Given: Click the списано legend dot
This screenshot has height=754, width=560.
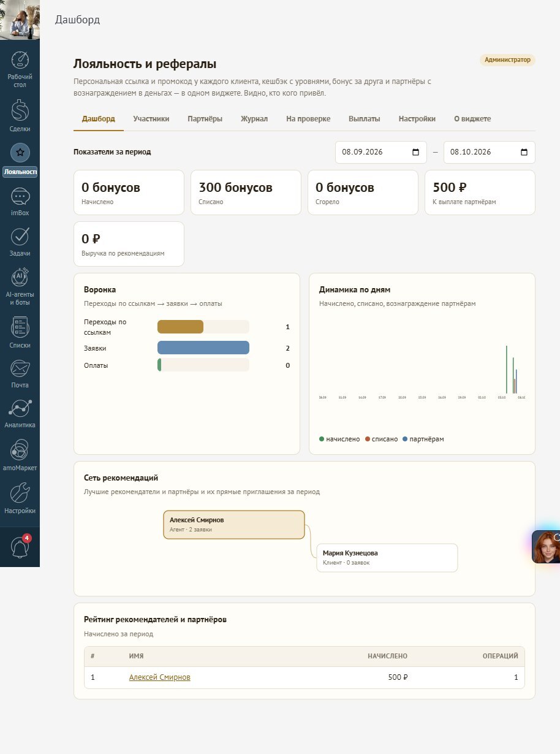Looking at the screenshot, I should point(368,439).
